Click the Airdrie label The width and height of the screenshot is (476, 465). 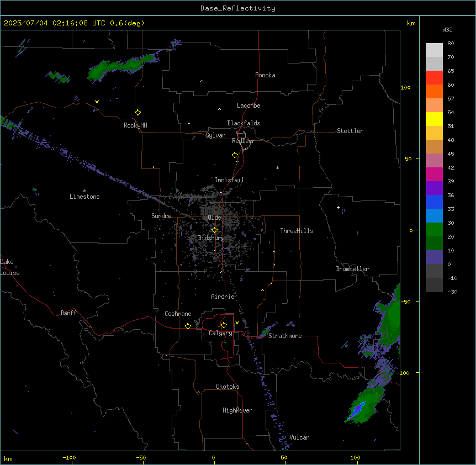(x=223, y=297)
